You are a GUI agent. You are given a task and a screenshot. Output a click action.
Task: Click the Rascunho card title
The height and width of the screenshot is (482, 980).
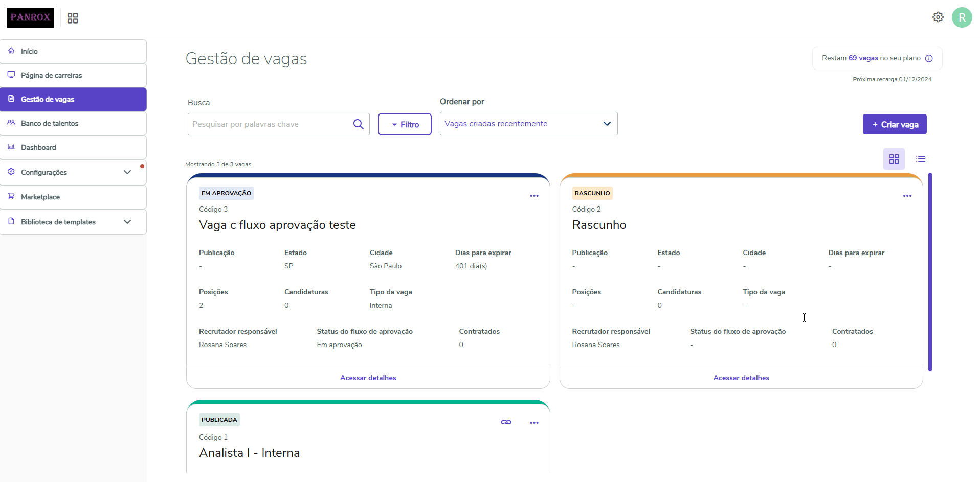(x=599, y=225)
